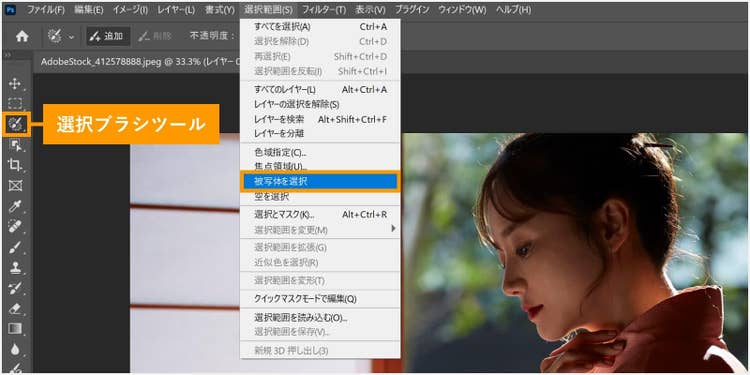Screen dimensions: 750x375
Task: Click AdobeStock_412578888.jpeg document tab
Action: (x=140, y=62)
